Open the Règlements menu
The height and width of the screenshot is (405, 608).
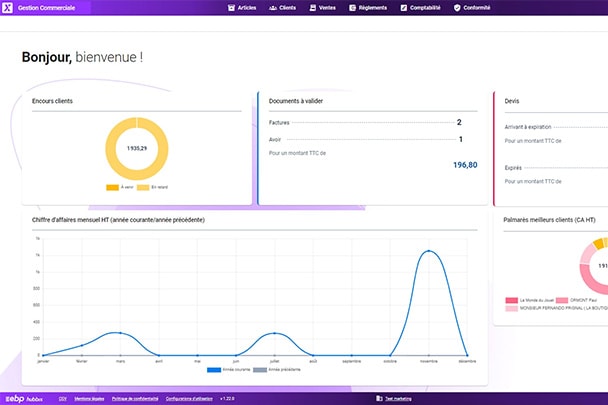pos(368,8)
